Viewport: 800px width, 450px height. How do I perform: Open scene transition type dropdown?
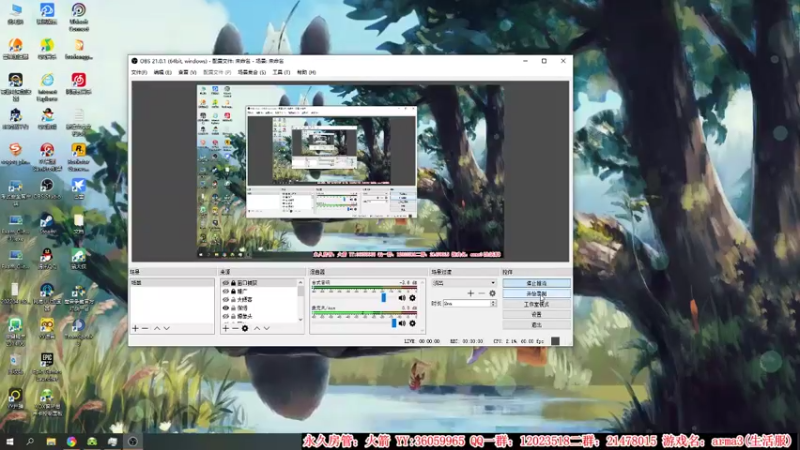pyautogui.click(x=464, y=283)
